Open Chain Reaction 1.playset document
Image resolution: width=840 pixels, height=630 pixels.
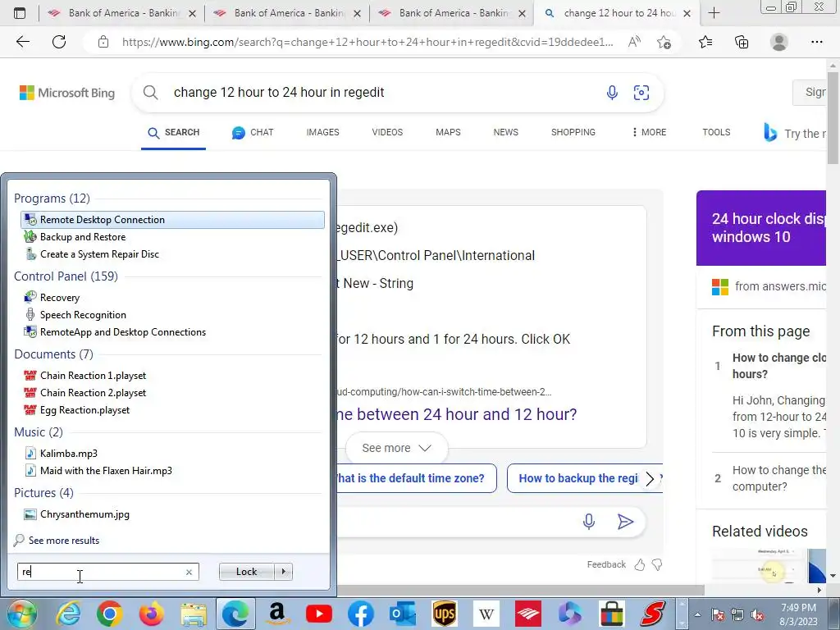tap(93, 376)
